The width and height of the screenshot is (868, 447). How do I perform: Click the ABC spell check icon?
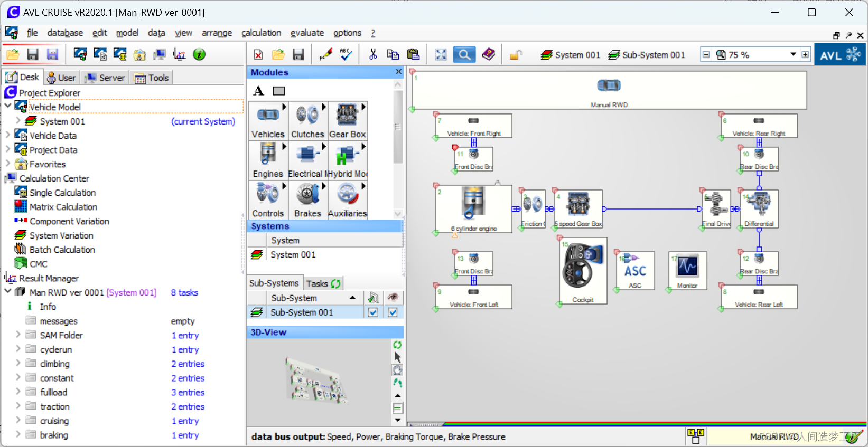(x=346, y=54)
